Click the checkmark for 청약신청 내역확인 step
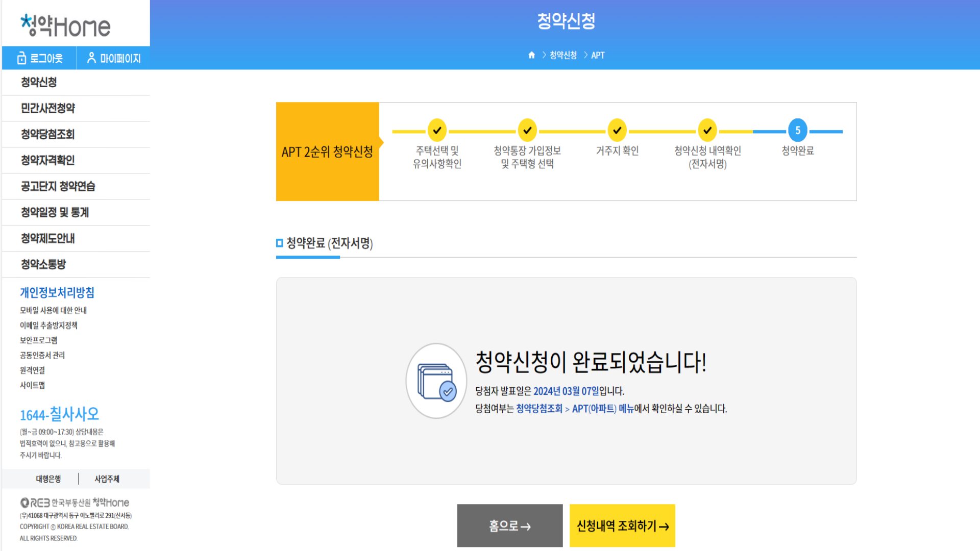Viewport: 980px width, 551px height. pyautogui.click(x=707, y=130)
